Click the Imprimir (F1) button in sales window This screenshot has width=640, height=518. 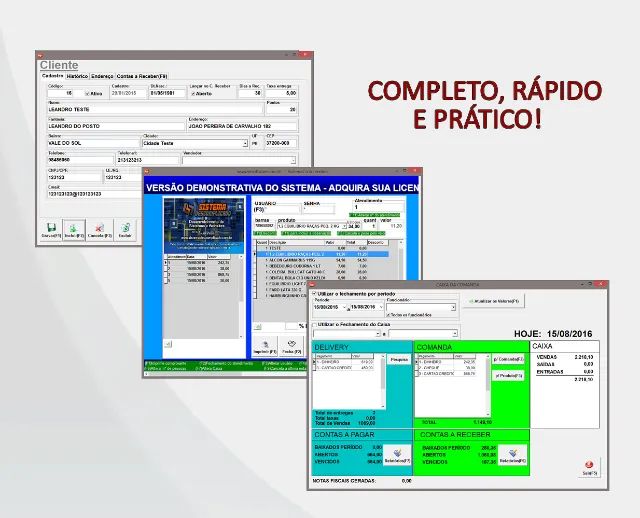(x=265, y=347)
